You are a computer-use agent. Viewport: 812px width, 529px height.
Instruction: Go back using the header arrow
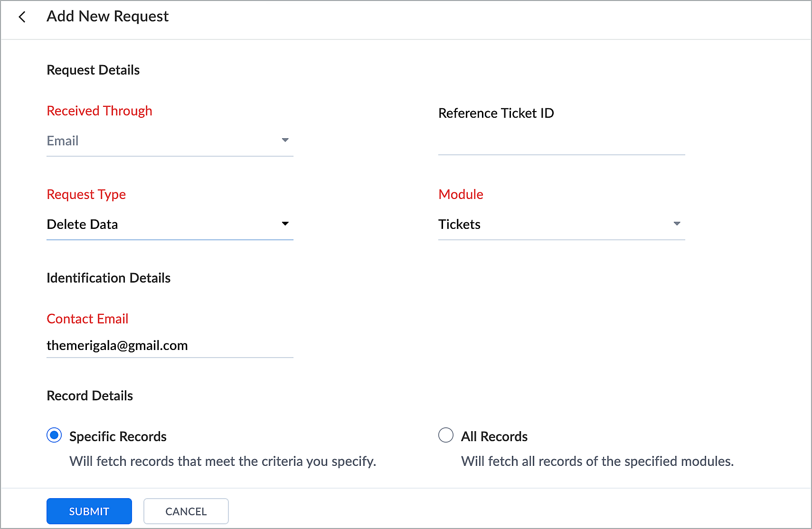[x=22, y=17]
